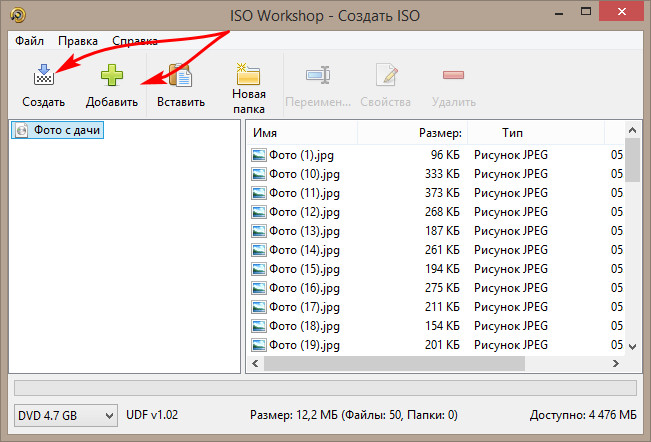This screenshot has height=442, width=651.
Task: Click the Создать (create ISO) toolbar icon
Action: click(x=44, y=75)
